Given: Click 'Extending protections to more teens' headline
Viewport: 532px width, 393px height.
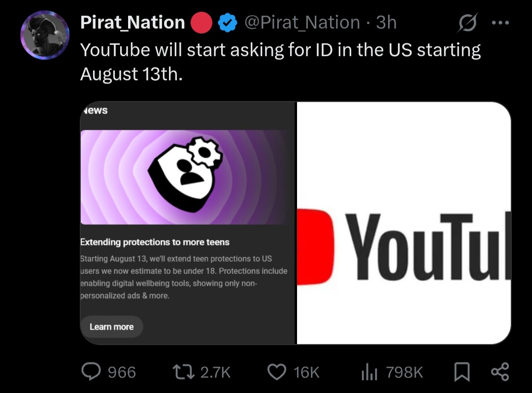Looking at the screenshot, I should [x=155, y=242].
